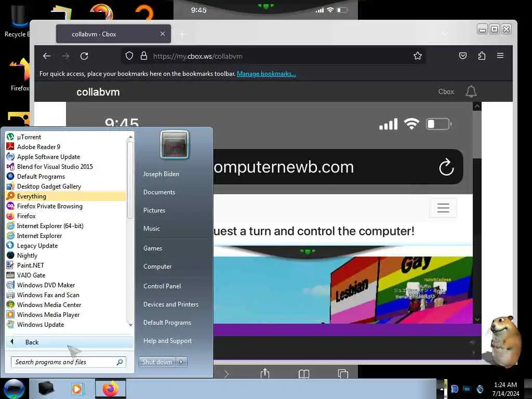Open Computer from the Start menu
This screenshot has width=532, height=399.
157,267
